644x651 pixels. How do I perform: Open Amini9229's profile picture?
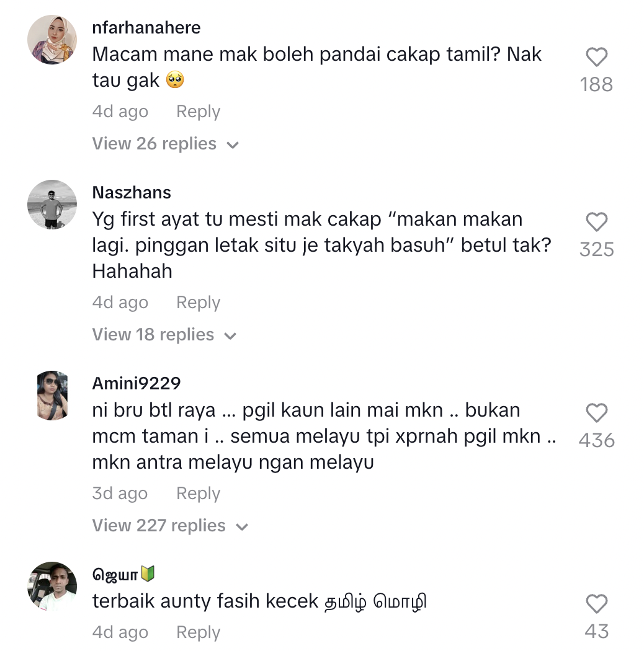click(x=52, y=396)
